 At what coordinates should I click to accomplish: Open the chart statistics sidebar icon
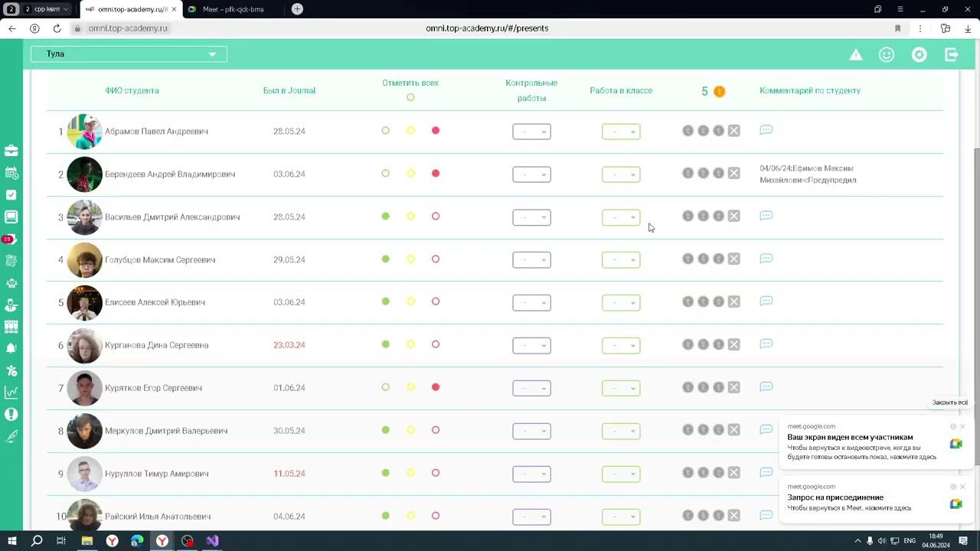[11, 393]
